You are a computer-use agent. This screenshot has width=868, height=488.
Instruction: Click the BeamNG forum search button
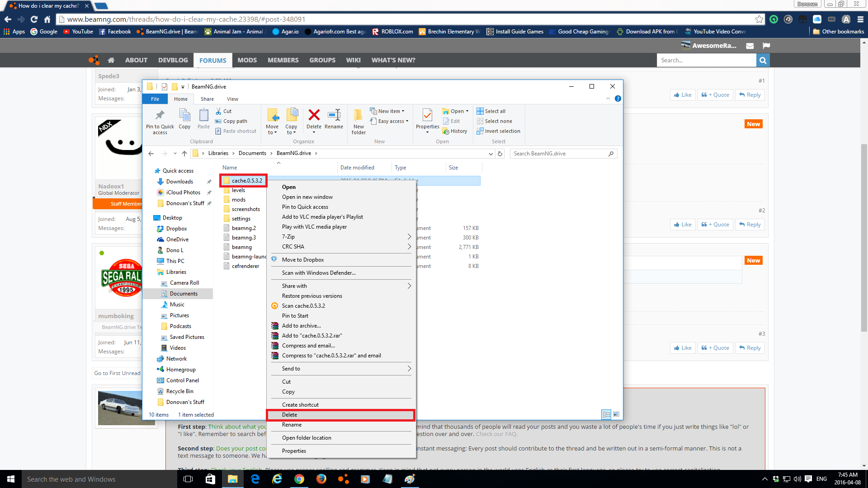tap(763, 60)
